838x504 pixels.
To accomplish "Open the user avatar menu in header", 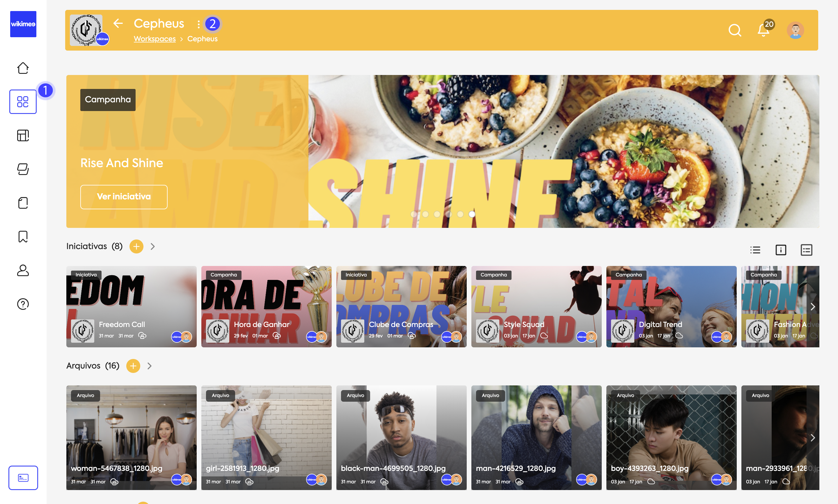I will 795,30.
